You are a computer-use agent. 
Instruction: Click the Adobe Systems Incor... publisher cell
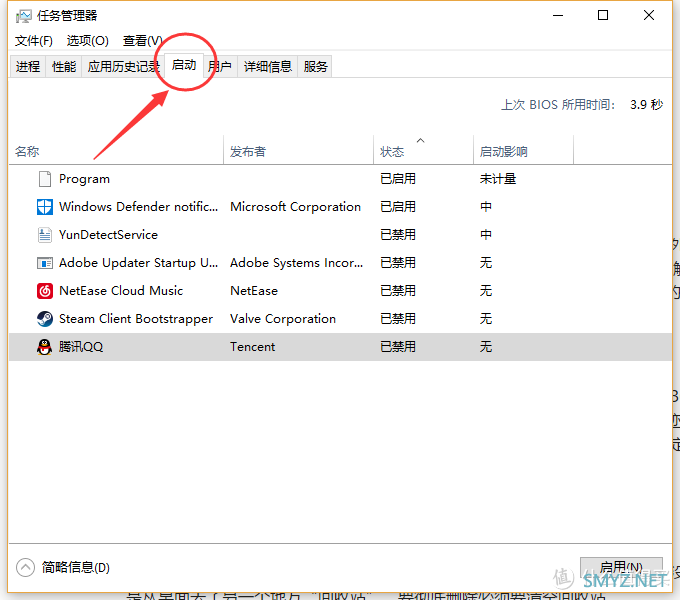297,263
